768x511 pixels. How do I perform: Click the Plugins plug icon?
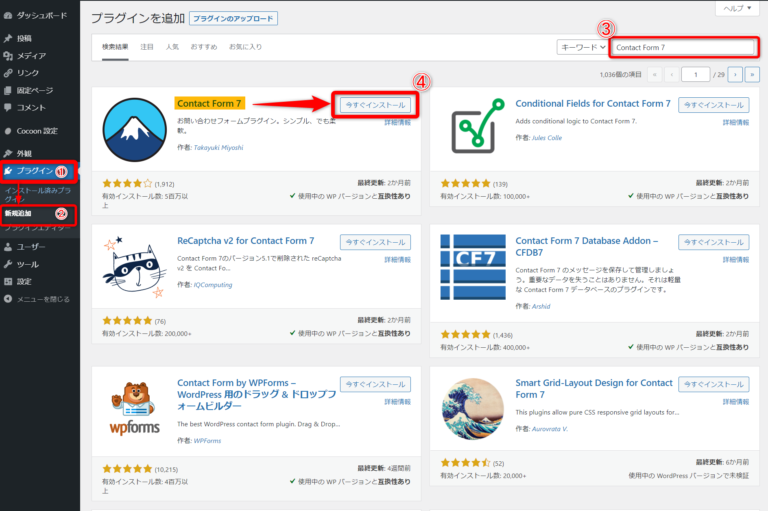8,171
